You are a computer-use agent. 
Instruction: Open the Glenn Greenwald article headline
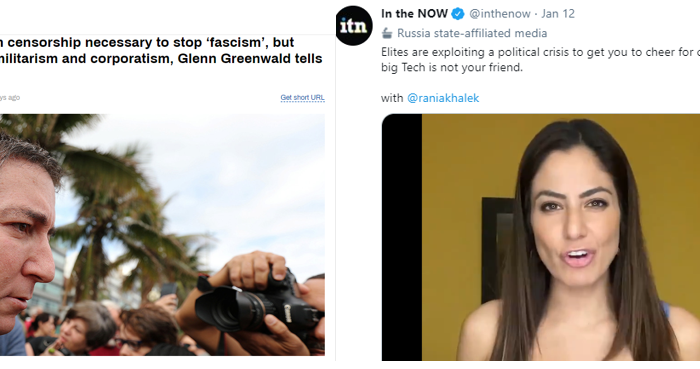(x=161, y=50)
